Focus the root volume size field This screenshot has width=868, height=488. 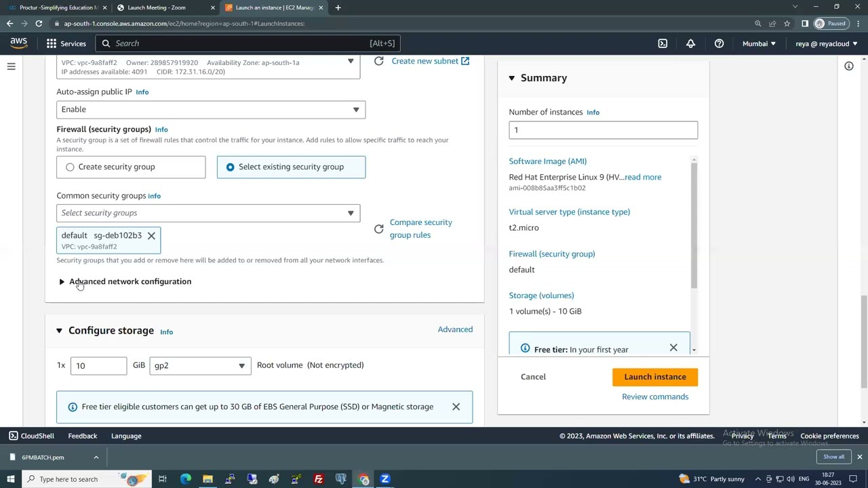pos(98,366)
